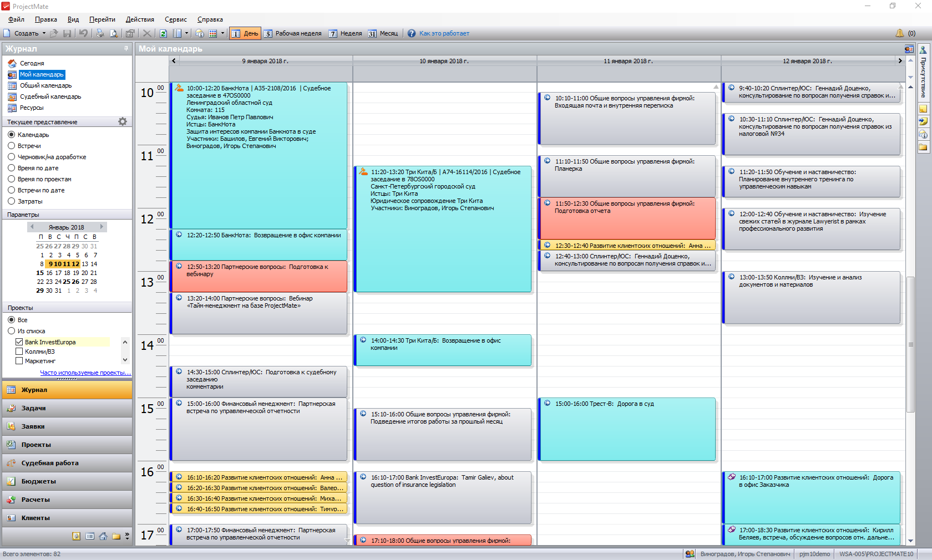932x560 pixels.
Task: Show next days using right calendar header arrow
Action: [900, 61]
